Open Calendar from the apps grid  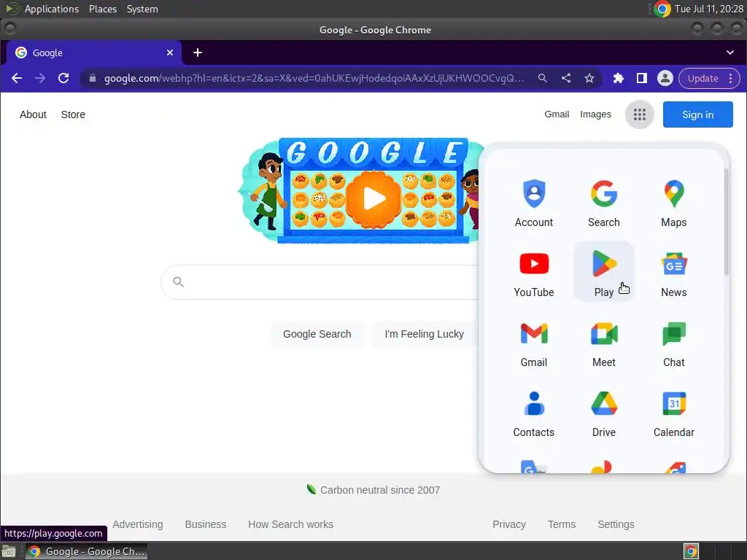(x=673, y=413)
